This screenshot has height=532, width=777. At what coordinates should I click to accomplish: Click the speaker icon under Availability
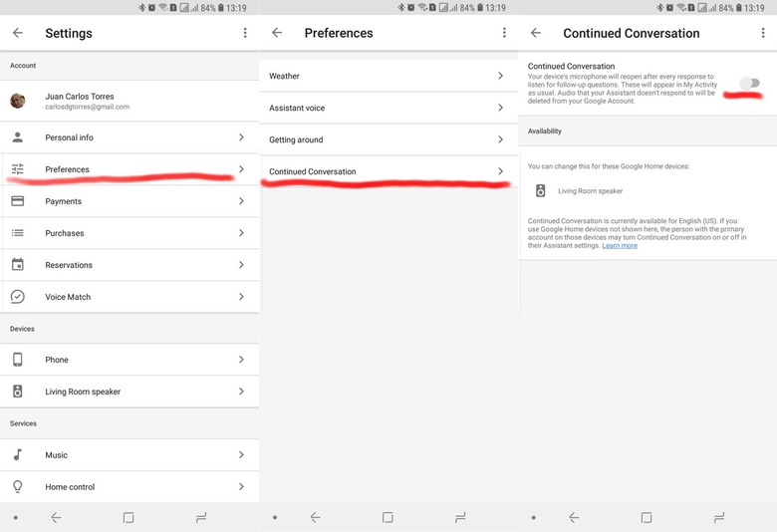point(541,190)
